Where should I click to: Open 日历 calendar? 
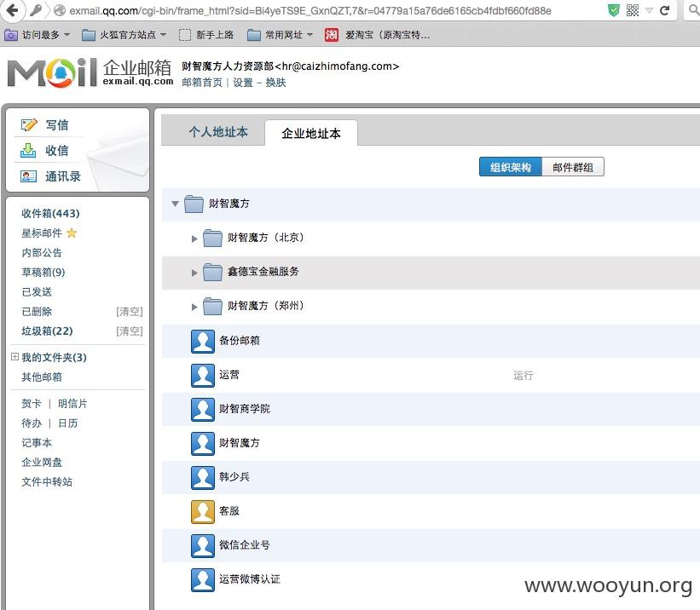click(x=68, y=423)
